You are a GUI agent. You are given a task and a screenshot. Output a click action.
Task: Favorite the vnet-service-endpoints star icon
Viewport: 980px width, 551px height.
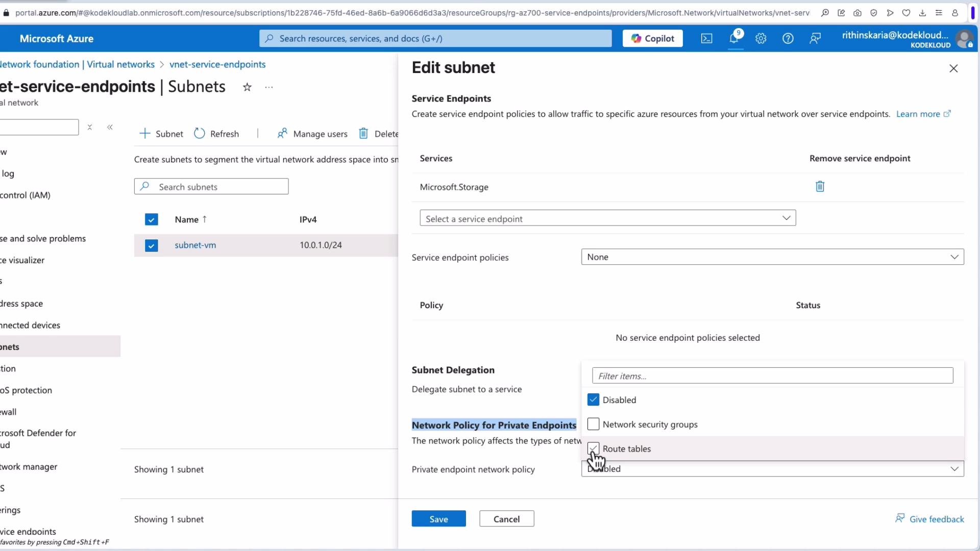[247, 87]
